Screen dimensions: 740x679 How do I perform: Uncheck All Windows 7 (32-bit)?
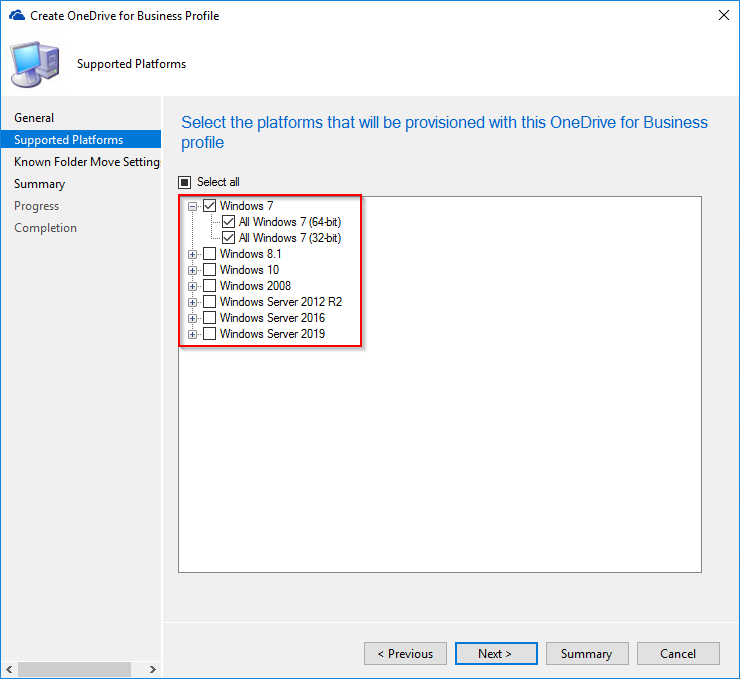click(229, 238)
